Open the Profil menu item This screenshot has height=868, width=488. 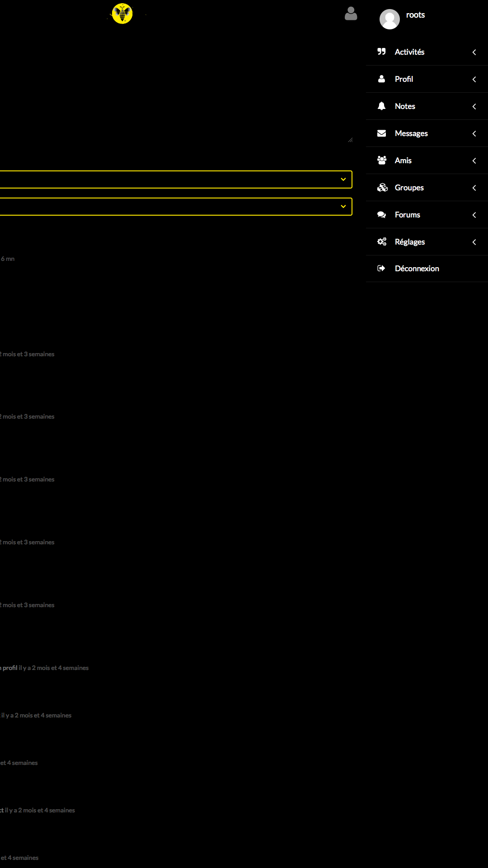[x=427, y=79]
